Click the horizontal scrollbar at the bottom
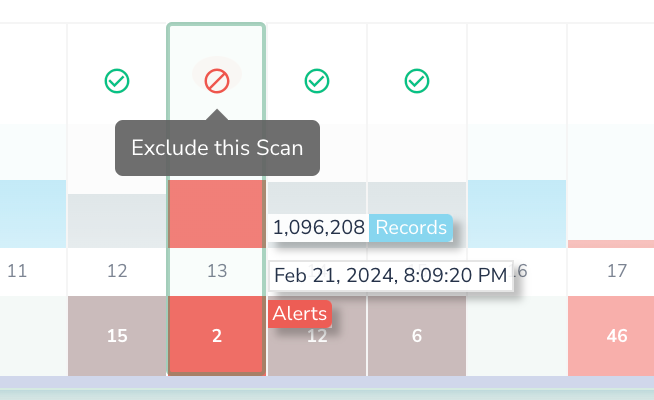654x400 pixels. click(x=327, y=382)
